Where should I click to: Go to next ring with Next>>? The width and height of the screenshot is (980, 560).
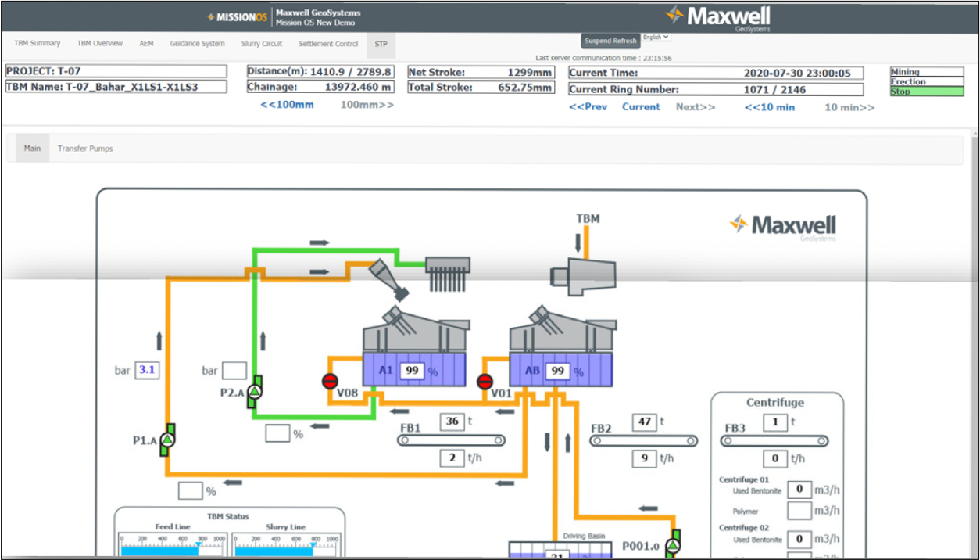click(696, 107)
